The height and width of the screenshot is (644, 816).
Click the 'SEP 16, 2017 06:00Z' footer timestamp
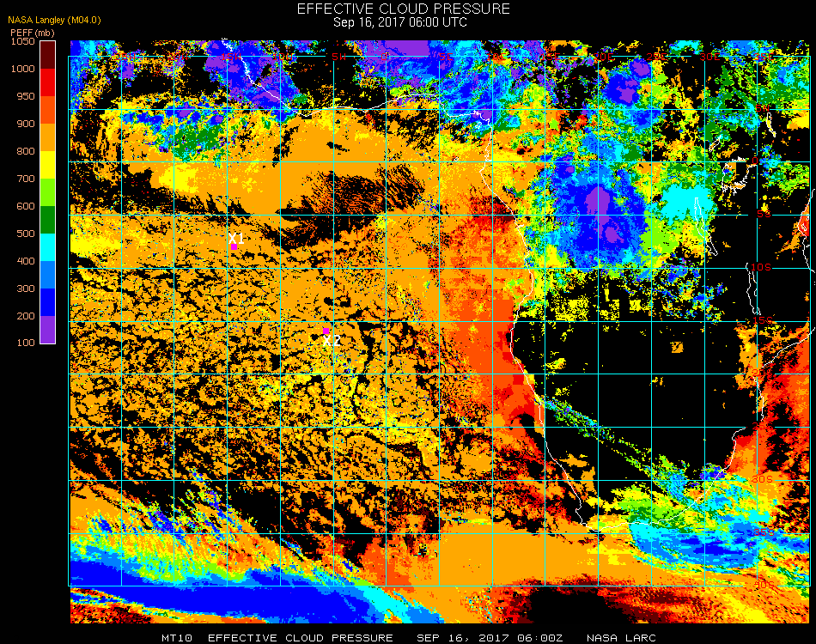[x=490, y=638]
